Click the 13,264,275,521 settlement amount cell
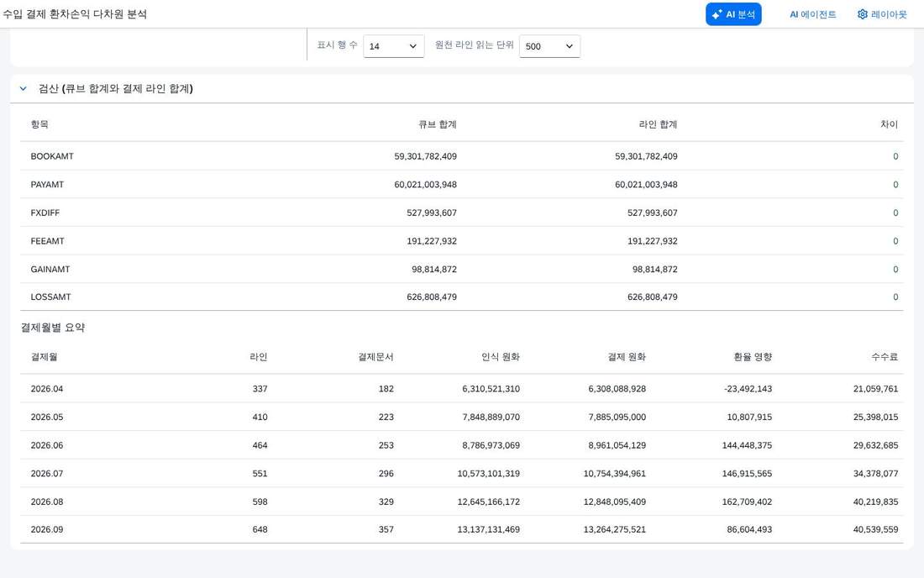 pos(615,529)
